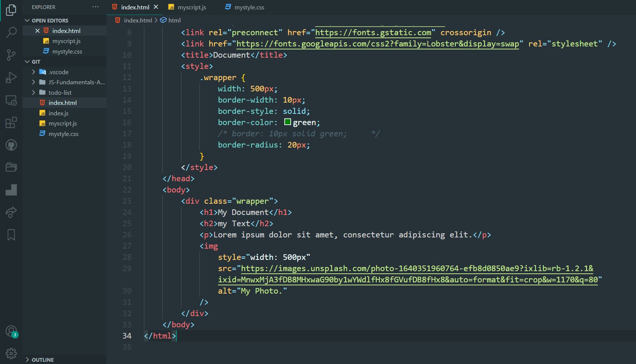Expand the .vscode folder
This screenshot has height=364, width=636.
tap(58, 72)
